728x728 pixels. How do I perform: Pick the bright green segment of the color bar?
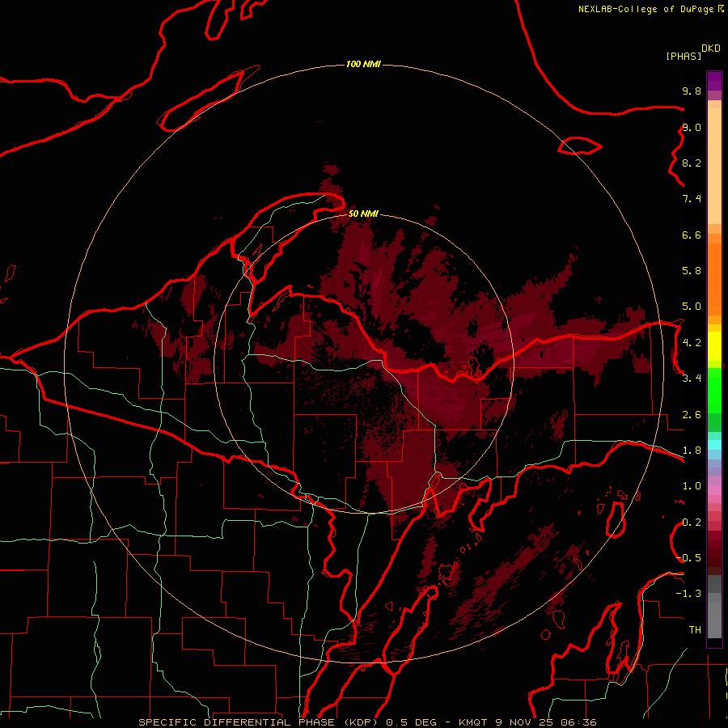coord(714,391)
